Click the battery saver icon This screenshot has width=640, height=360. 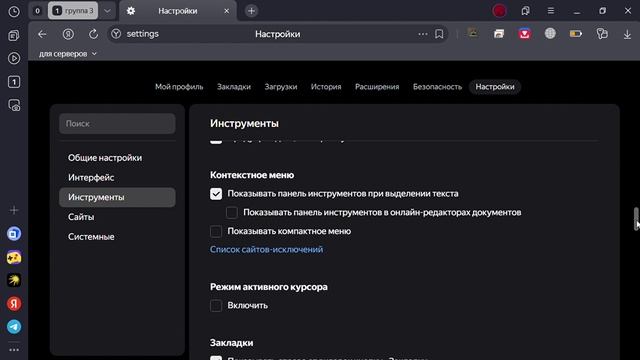pyautogui.click(x=576, y=34)
